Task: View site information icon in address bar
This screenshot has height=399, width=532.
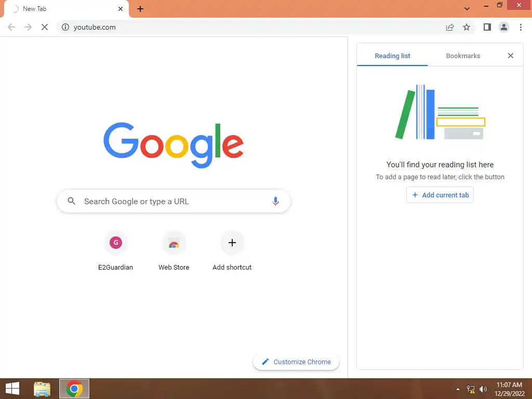Action: pos(65,27)
